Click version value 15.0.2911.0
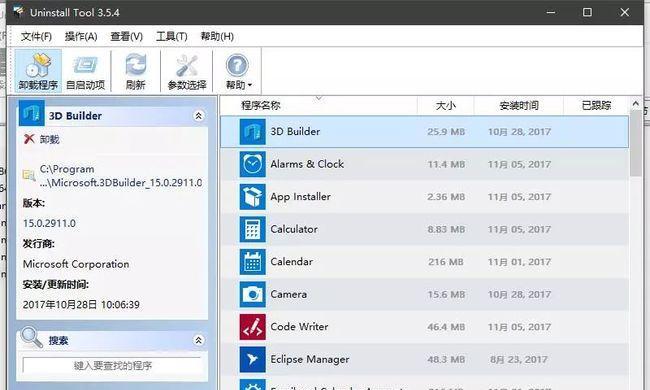The image size is (650, 390). tap(49, 223)
